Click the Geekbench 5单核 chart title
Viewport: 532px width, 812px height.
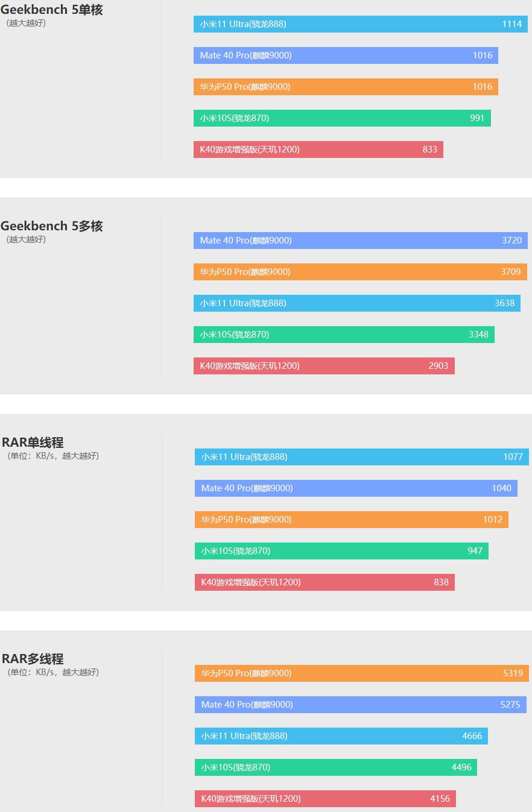coord(52,10)
